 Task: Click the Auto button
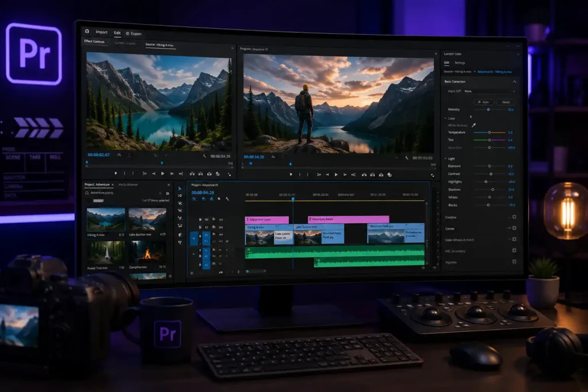pyautogui.click(x=483, y=102)
